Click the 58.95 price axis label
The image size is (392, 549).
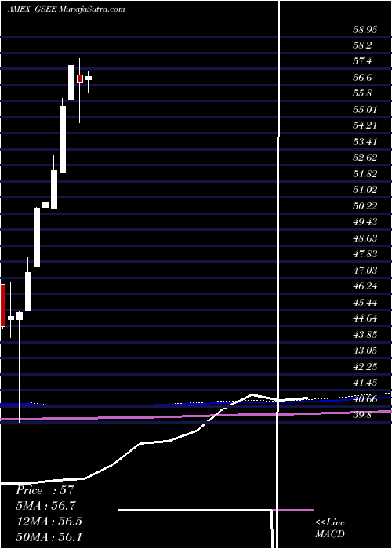click(365, 30)
